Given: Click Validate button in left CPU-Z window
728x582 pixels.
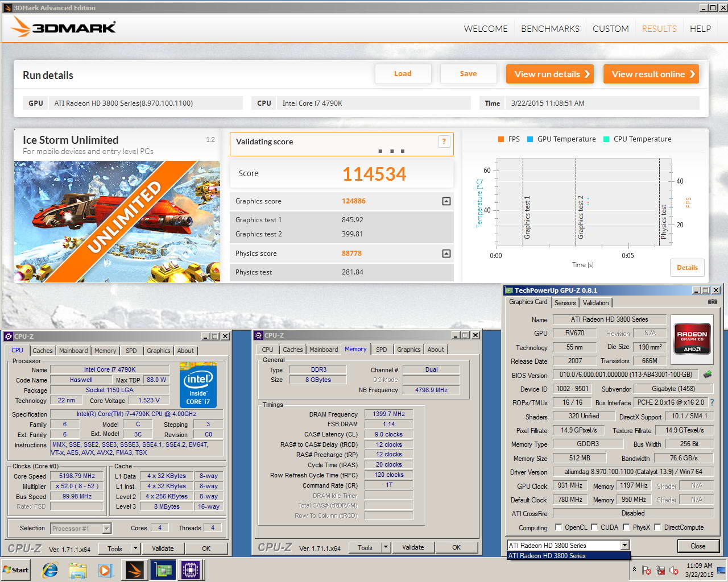Looking at the screenshot, I should pyautogui.click(x=163, y=548).
